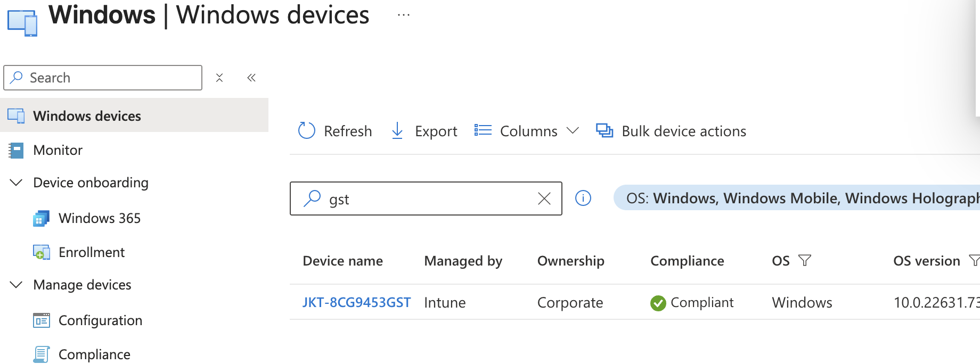Screen dimensions: 980x364
Task: Click the info icon beside the search
Action: tap(583, 198)
